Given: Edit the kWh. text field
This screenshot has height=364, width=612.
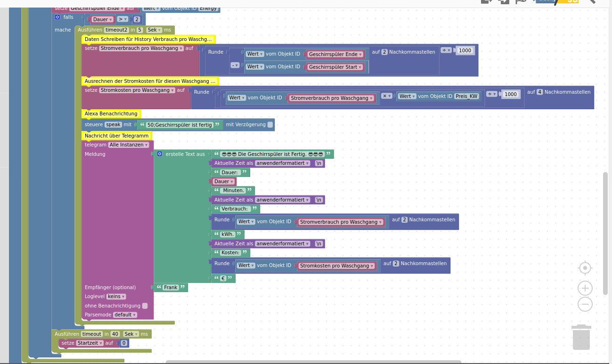Looking at the screenshot, I should [228, 234].
